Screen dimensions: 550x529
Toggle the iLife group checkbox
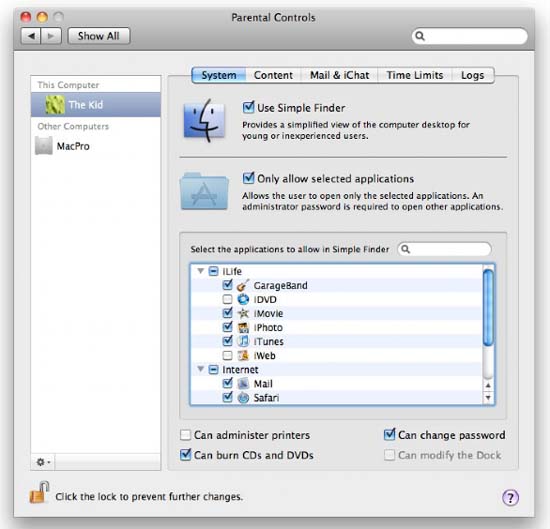213,271
